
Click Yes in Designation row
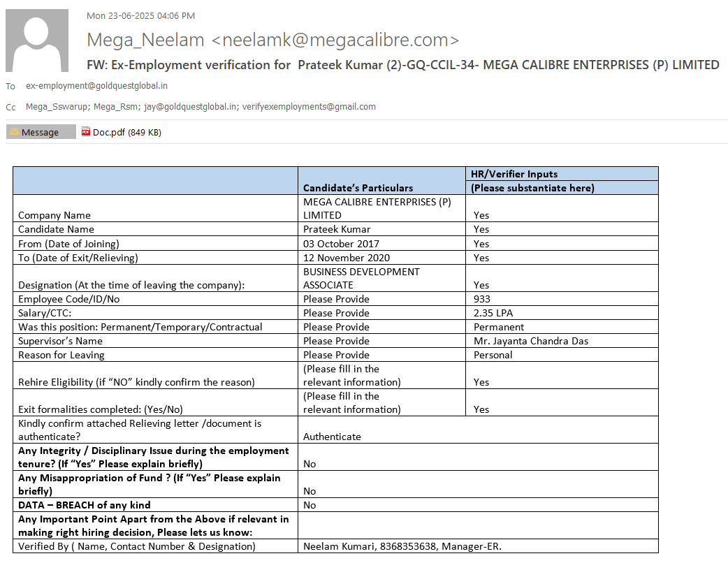[x=481, y=285]
